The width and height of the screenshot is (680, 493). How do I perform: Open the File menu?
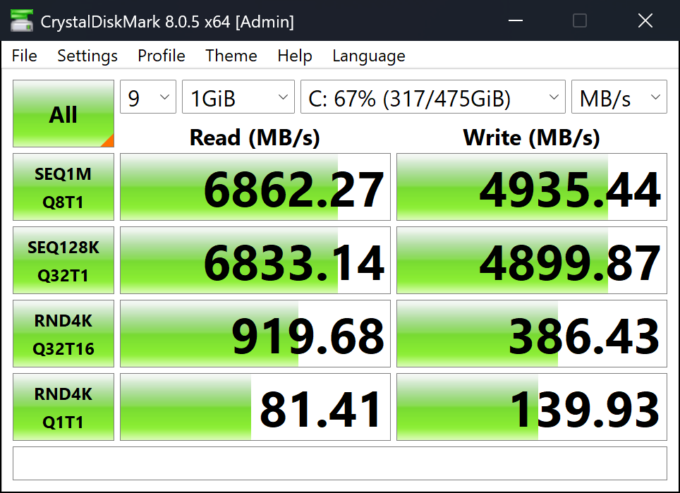(24, 56)
